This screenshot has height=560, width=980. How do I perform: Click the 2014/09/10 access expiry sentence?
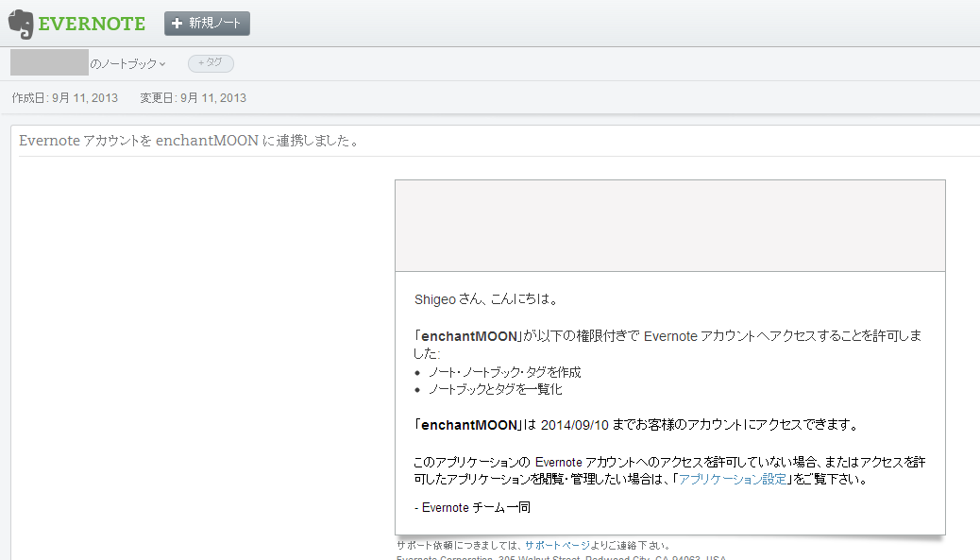[x=637, y=425]
